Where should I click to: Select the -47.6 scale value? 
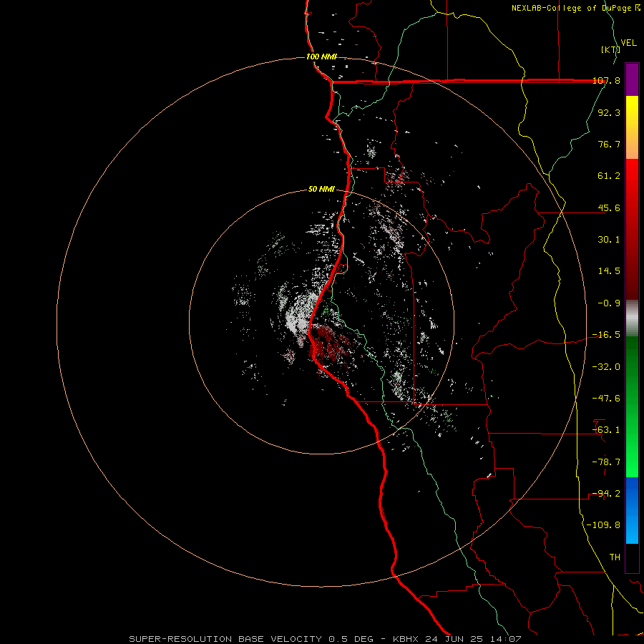[606, 399]
